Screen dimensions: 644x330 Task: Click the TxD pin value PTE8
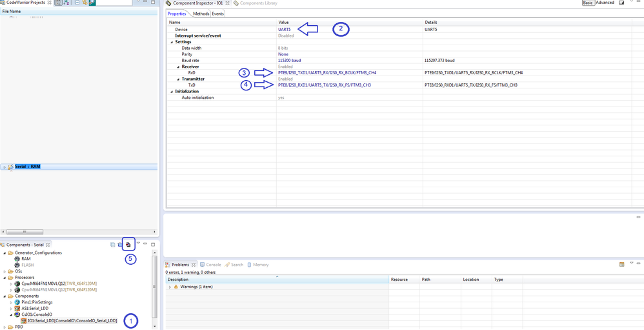(x=325, y=85)
